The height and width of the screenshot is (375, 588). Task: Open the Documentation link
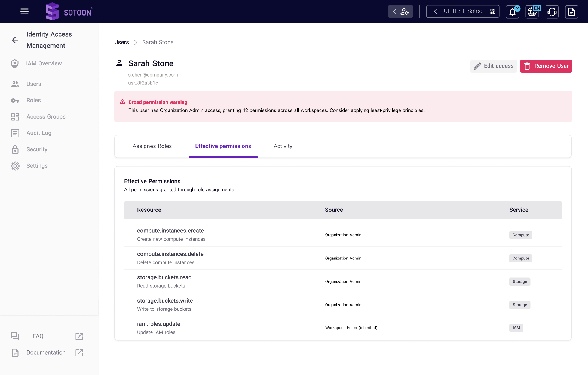coord(46,352)
